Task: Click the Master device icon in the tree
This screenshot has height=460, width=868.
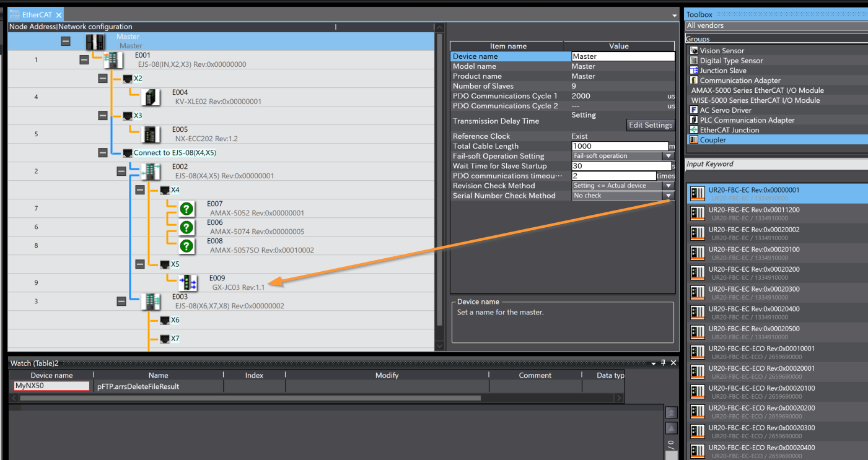Action: coord(95,41)
